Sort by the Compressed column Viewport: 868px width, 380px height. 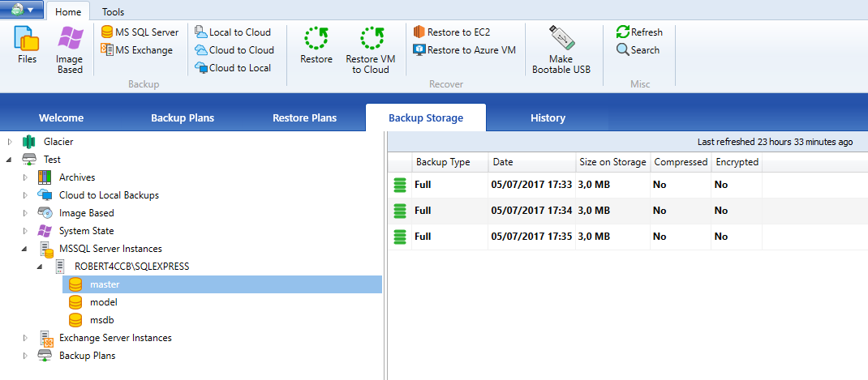(681, 162)
